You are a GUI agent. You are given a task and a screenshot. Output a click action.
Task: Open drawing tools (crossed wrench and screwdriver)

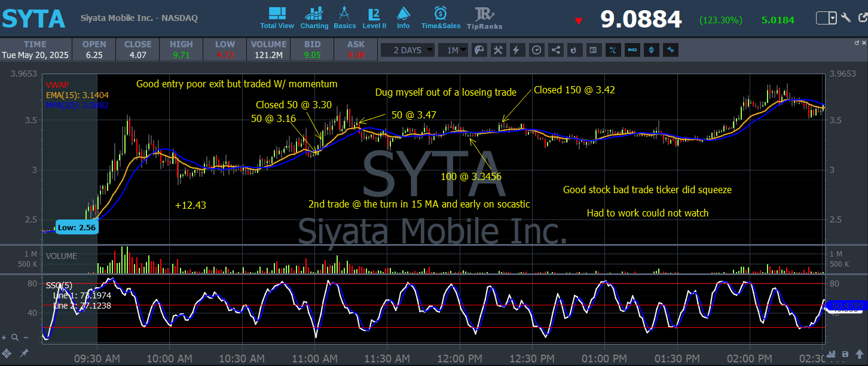(x=498, y=50)
